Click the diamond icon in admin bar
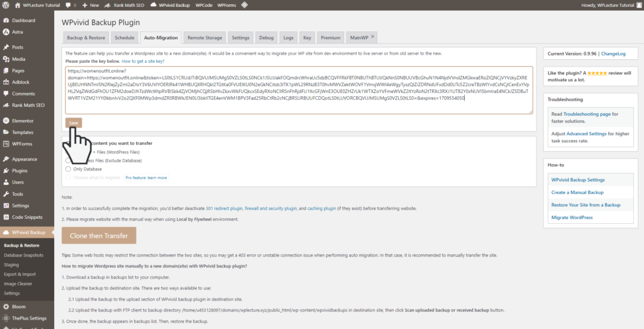This screenshot has width=644, height=329. click(245, 5)
